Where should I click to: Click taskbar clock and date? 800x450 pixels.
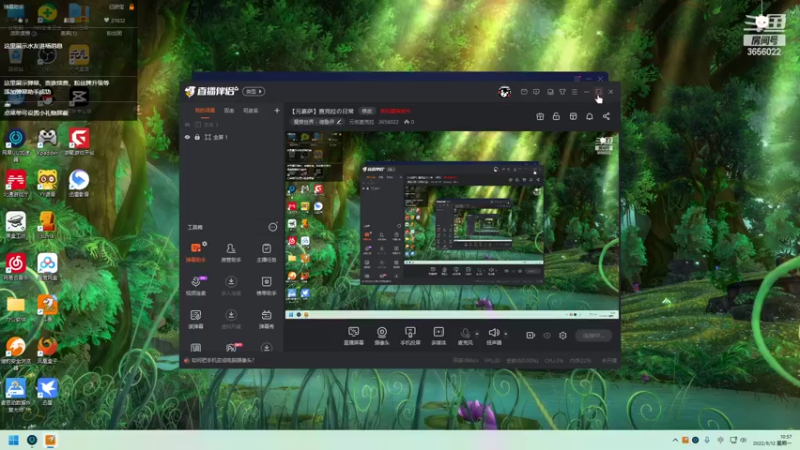tap(773, 440)
